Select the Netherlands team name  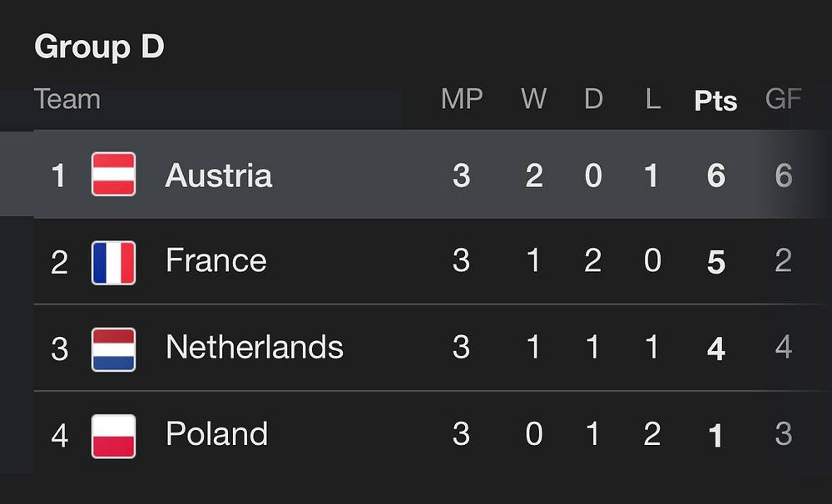coord(254,347)
